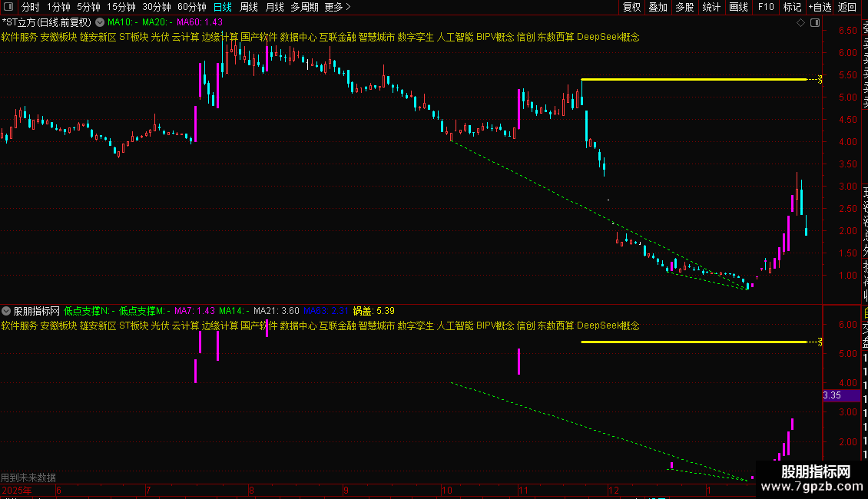Activate the 画线 drawing tools
The image size is (868, 499).
click(x=738, y=7)
